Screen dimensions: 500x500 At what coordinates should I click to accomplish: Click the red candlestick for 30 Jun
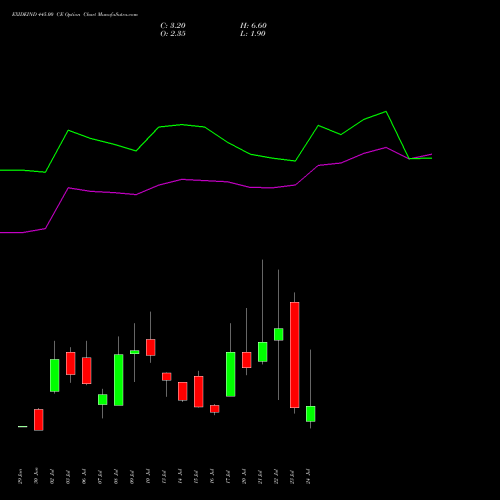[x=39, y=420]
